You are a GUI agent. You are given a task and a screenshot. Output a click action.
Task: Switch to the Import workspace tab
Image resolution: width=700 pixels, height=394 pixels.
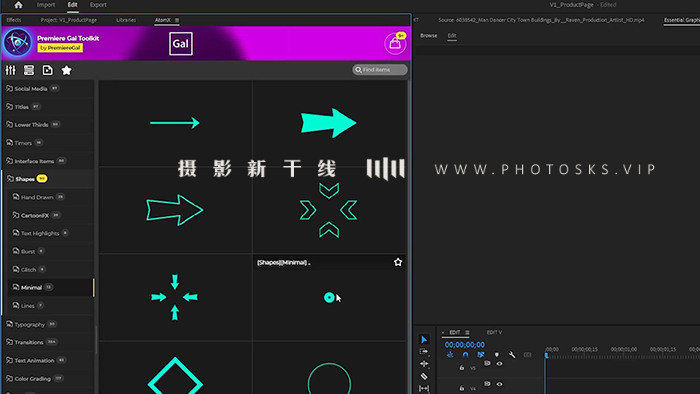tap(46, 5)
